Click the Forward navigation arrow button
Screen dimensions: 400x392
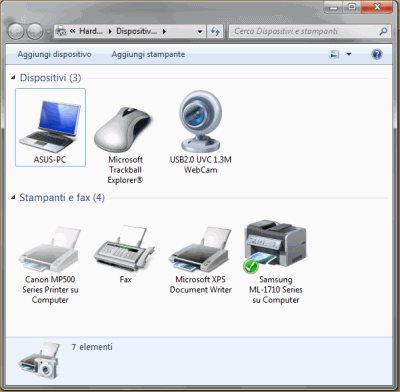[35, 32]
